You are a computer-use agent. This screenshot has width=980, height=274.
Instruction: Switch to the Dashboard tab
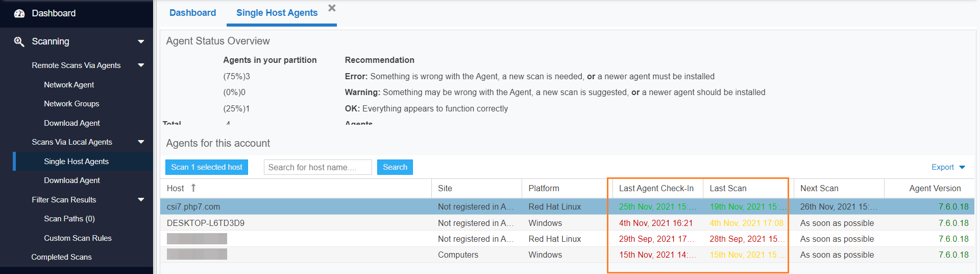pos(192,13)
